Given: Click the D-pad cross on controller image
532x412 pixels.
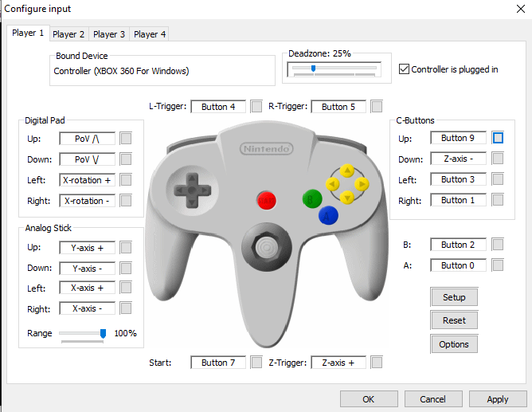Looking at the screenshot, I should click(192, 190).
